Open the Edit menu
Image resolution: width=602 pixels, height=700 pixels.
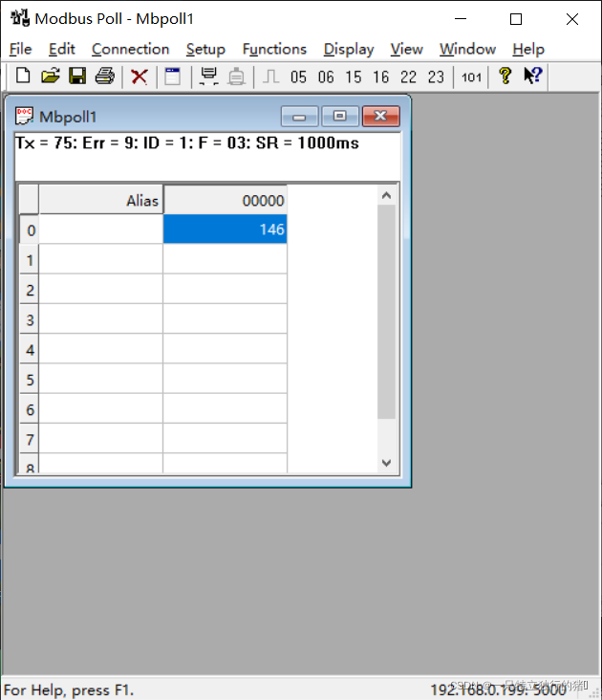tap(61, 49)
